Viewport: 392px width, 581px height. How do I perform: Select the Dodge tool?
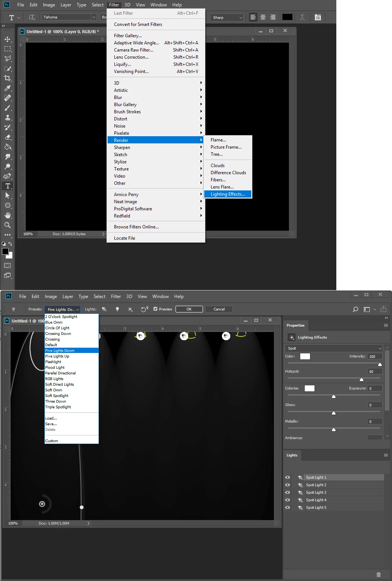click(x=8, y=167)
